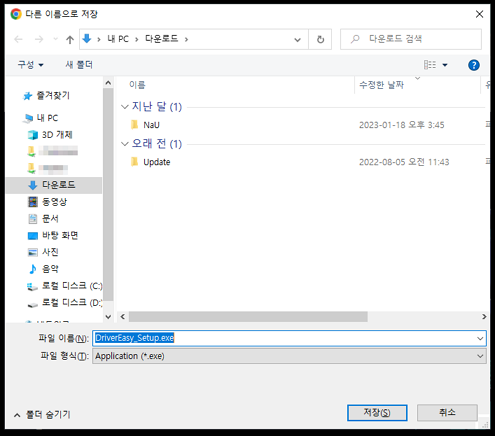Click the horizontal scrollbar right arrow

point(484,317)
